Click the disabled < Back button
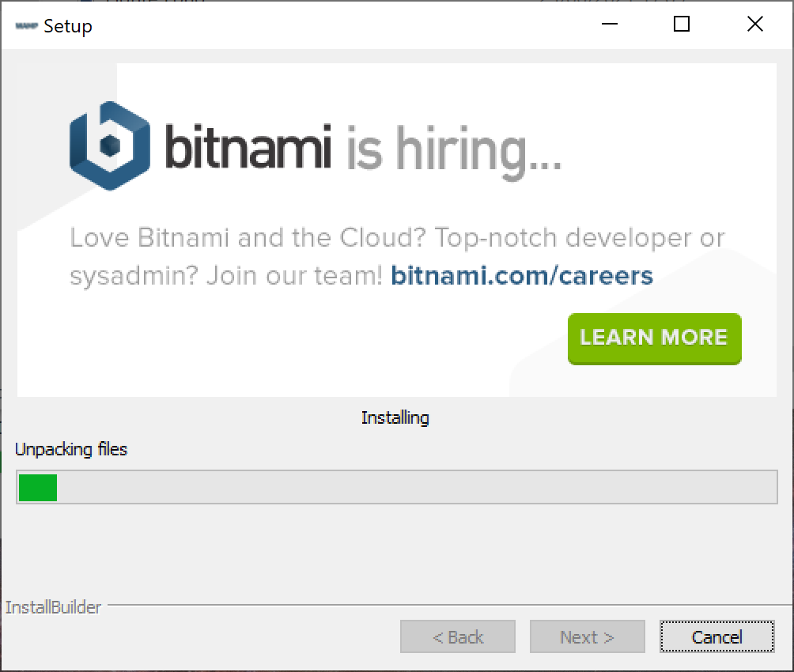The image size is (794, 672). tap(458, 636)
